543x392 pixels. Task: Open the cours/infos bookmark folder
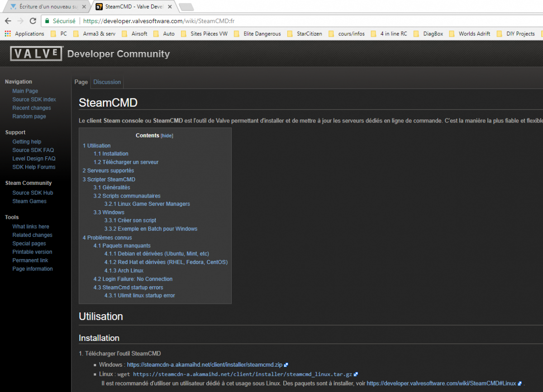click(x=347, y=33)
